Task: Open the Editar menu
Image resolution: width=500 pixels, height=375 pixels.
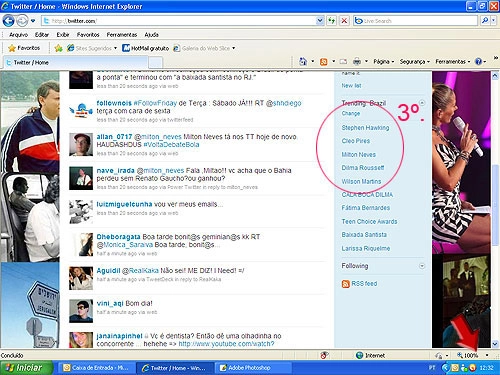Action: coord(42,35)
